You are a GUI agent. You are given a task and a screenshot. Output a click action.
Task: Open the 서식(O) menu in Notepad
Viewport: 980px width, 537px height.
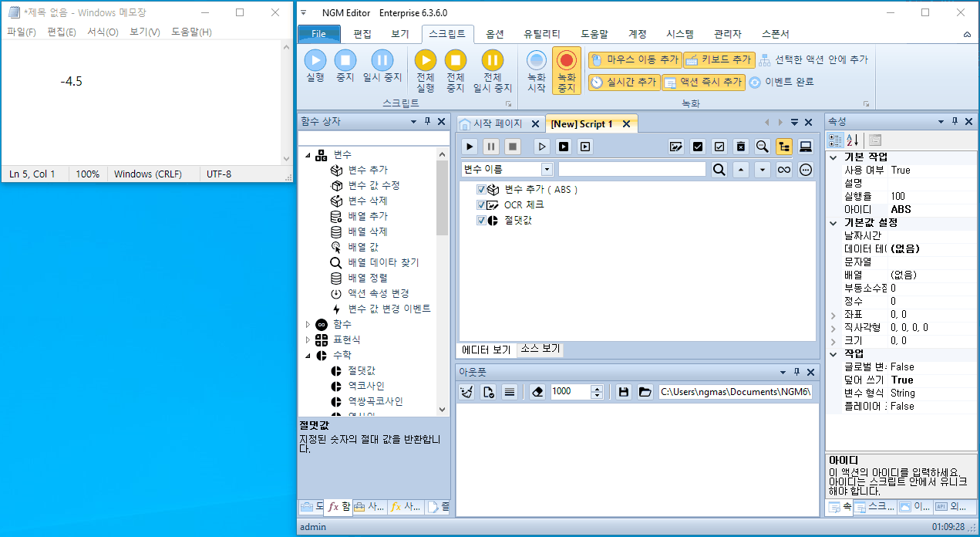pos(103,32)
